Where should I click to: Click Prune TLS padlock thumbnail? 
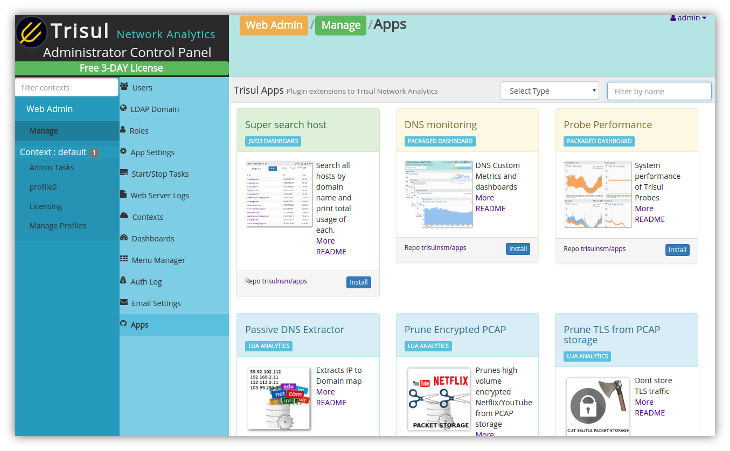598,406
